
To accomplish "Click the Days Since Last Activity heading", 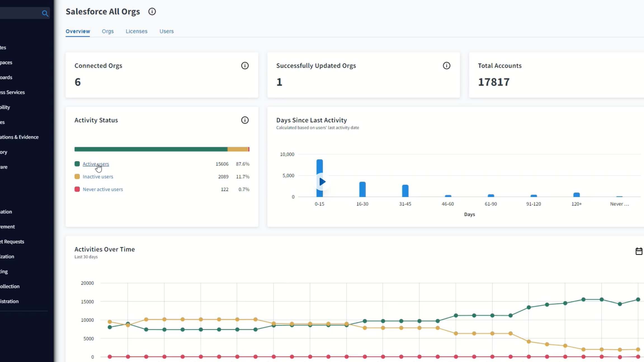I will click(x=312, y=120).
